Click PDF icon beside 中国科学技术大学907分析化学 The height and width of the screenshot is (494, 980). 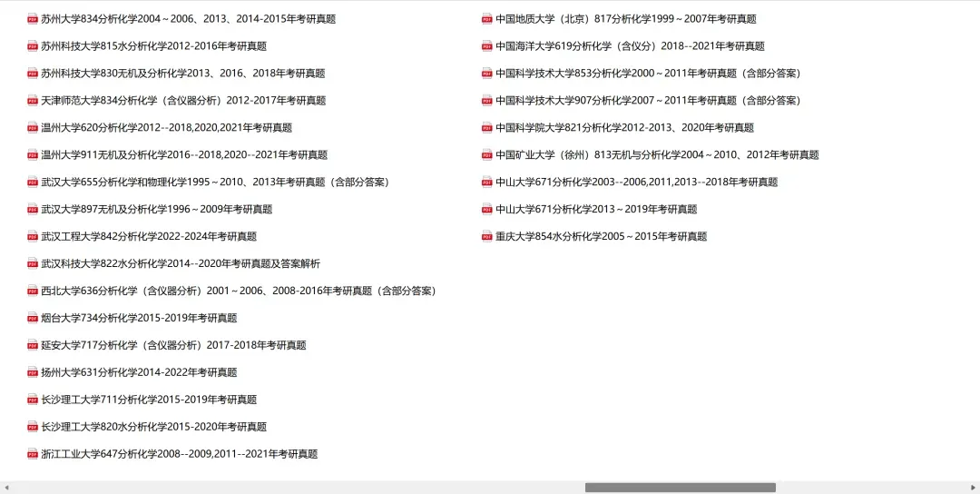487,101
